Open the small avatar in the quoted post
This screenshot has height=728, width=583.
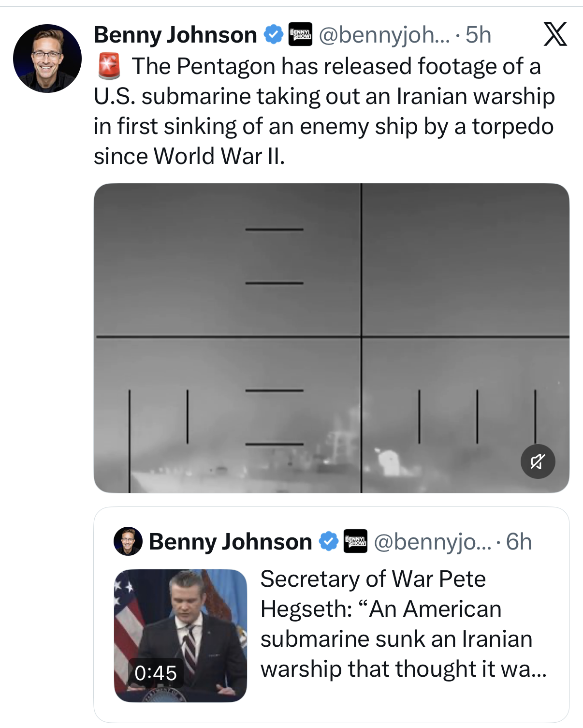tap(128, 541)
